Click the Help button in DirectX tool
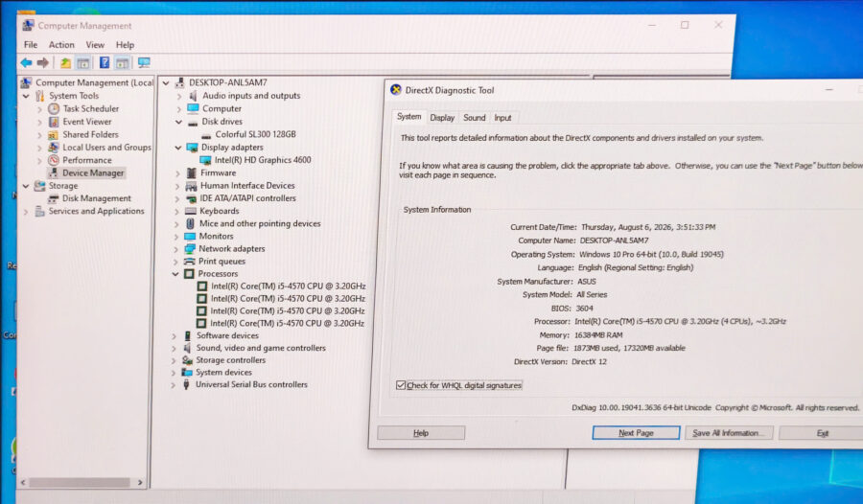The width and height of the screenshot is (863, 504). click(x=421, y=433)
